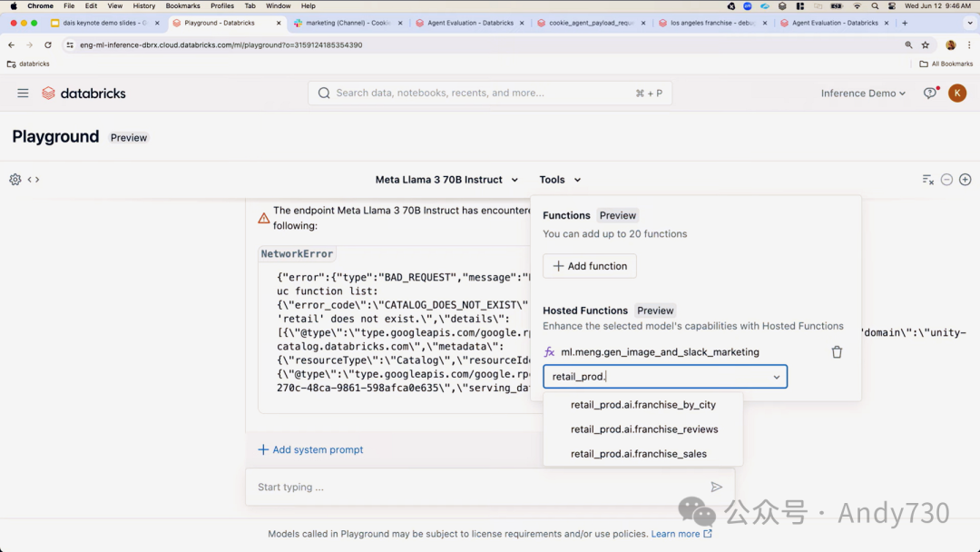Switch to cookie_agent_payload tab
This screenshot has width=980, height=552.
591,23
